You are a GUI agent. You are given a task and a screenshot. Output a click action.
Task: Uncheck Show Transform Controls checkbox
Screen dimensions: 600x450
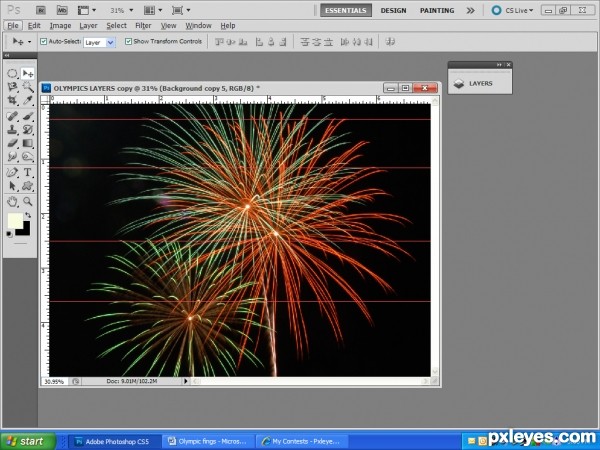[129, 41]
